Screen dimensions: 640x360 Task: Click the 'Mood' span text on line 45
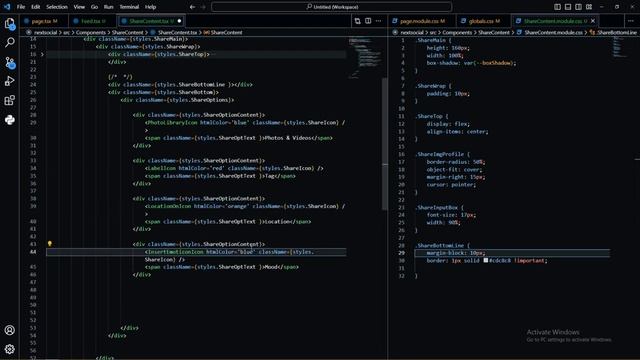click(x=271, y=267)
